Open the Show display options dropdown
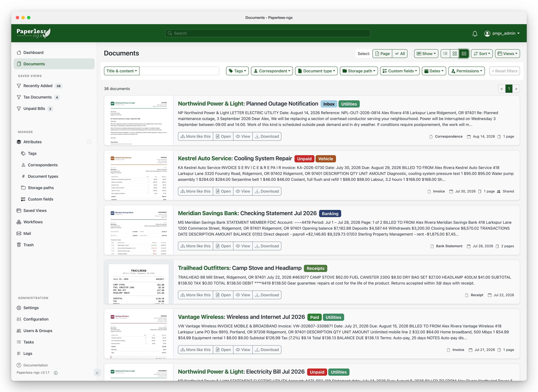The width and height of the screenshot is (538, 392). tap(426, 54)
